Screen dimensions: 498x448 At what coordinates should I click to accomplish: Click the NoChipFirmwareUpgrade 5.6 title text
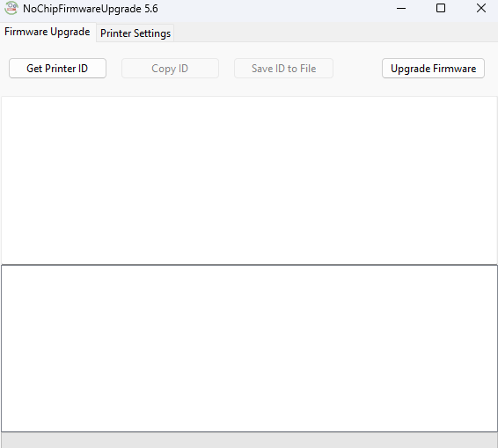pos(91,9)
